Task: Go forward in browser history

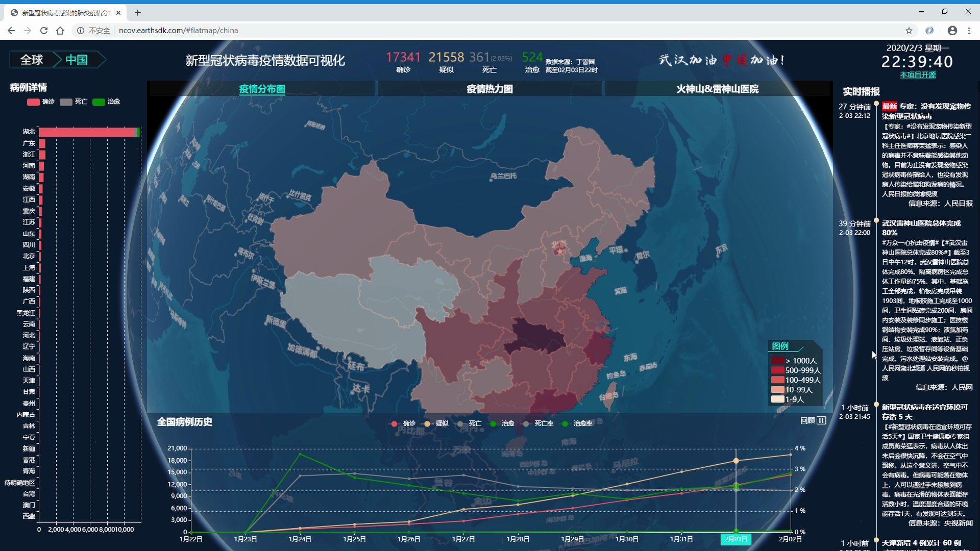Action: click(28, 31)
